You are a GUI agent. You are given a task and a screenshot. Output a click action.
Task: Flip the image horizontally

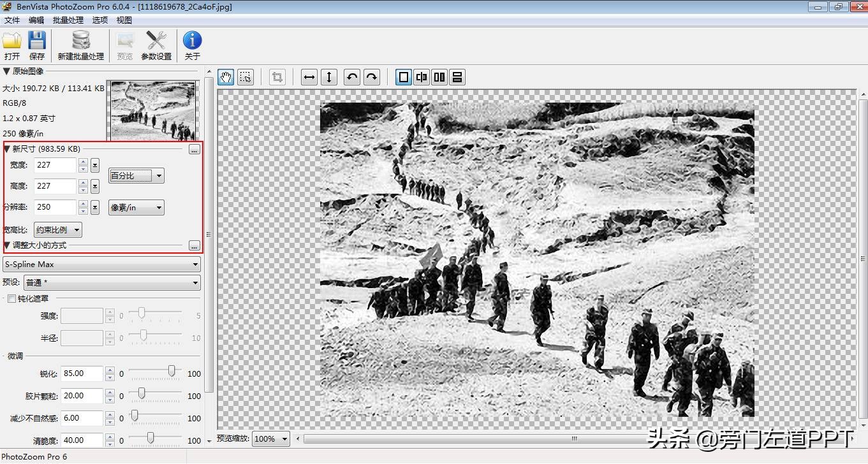coord(309,77)
